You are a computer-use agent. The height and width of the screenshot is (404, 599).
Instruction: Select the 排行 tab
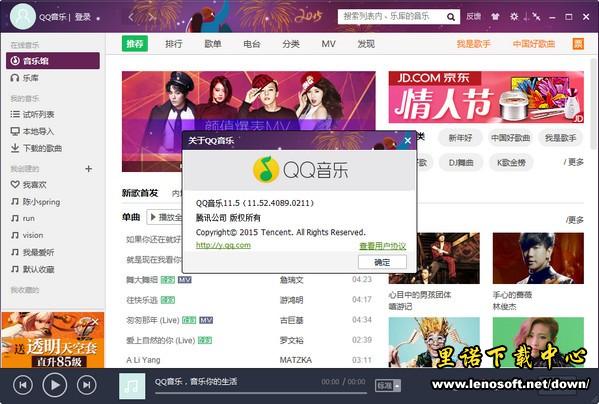coord(173,44)
